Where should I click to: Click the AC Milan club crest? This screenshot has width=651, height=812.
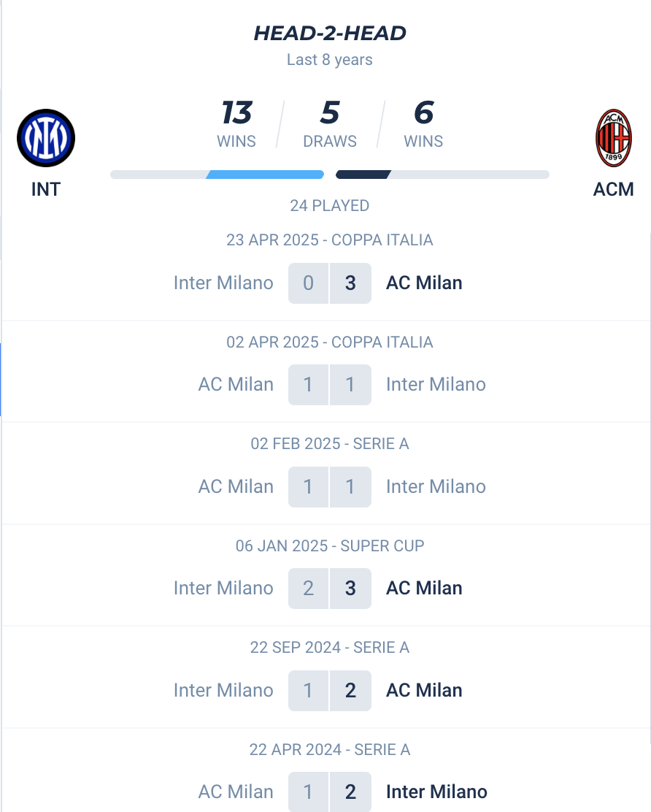pos(613,138)
